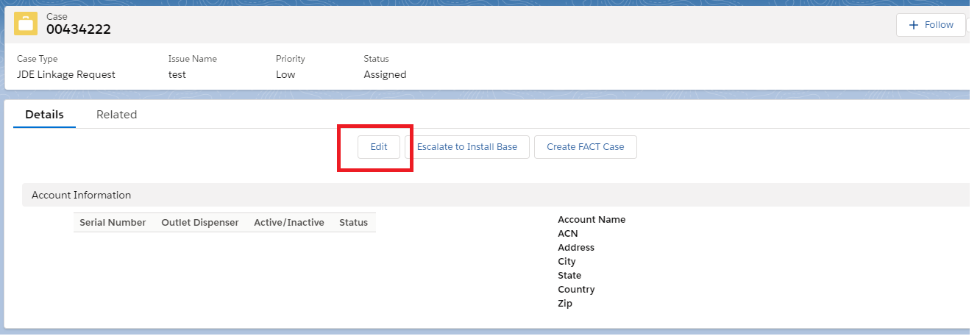Click the JDE Linkage Request value
This screenshot has height=336, width=980.
coord(65,75)
